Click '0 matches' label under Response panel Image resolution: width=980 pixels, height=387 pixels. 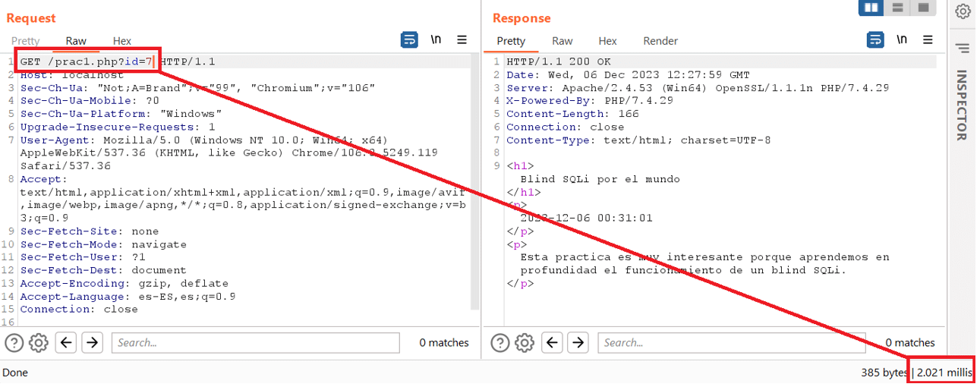[x=910, y=343]
